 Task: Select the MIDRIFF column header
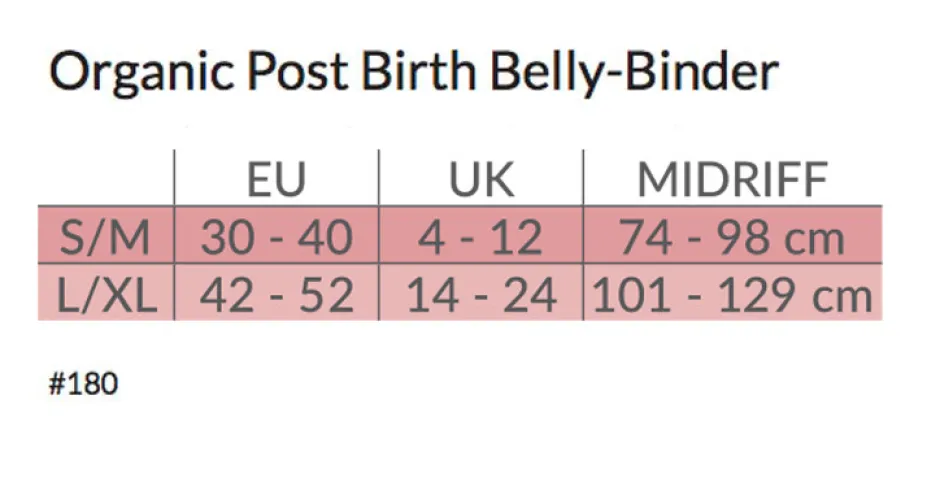[732, 179]
